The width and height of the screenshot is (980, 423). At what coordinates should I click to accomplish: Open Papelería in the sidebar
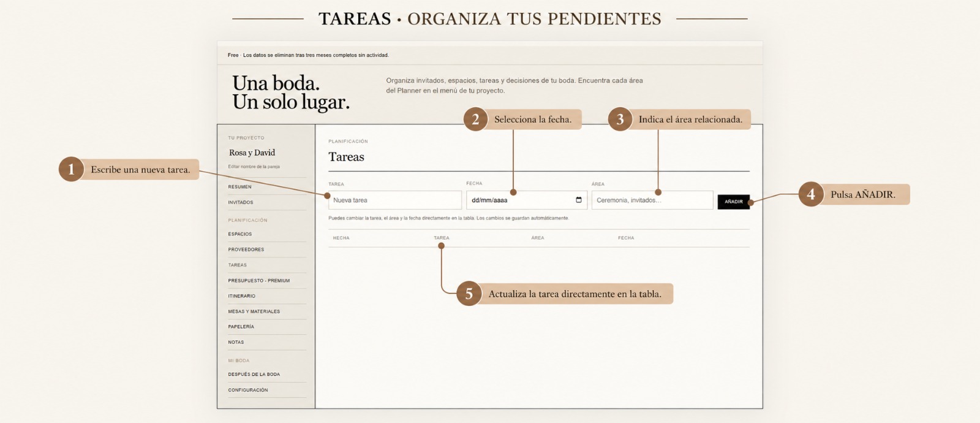241,327
